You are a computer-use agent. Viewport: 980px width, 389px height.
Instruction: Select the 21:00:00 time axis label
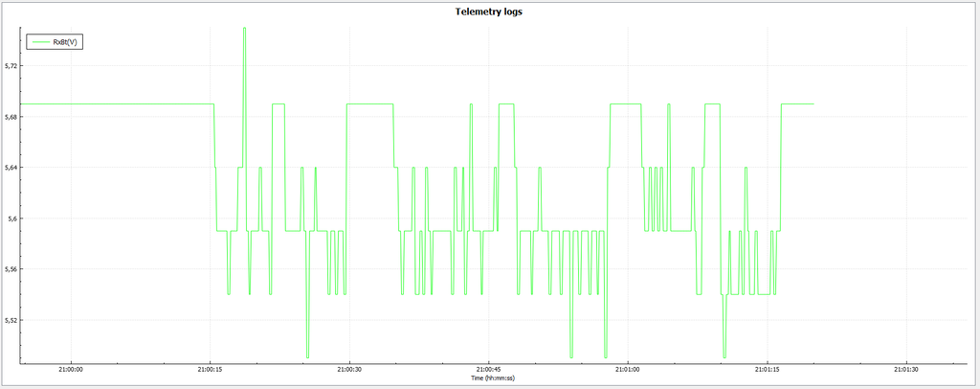click(71, 369)
